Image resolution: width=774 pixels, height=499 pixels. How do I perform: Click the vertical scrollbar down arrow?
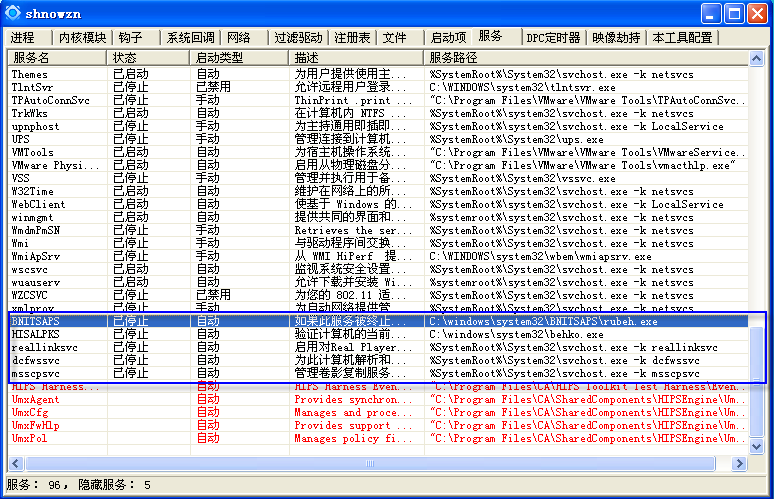756,446
